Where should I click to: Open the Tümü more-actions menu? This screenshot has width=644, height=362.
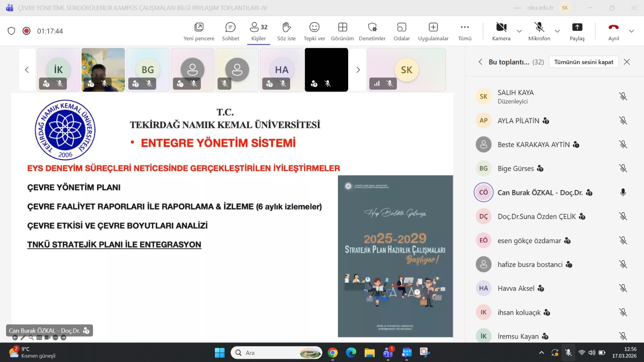pyautogui.click(x=465, y=31)
